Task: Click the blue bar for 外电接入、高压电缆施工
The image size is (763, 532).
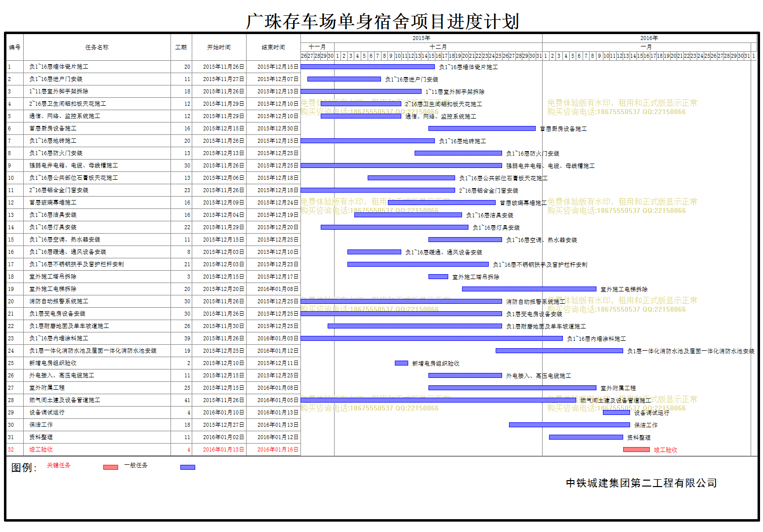Action: pyautogui.click(x=465, y=375)
